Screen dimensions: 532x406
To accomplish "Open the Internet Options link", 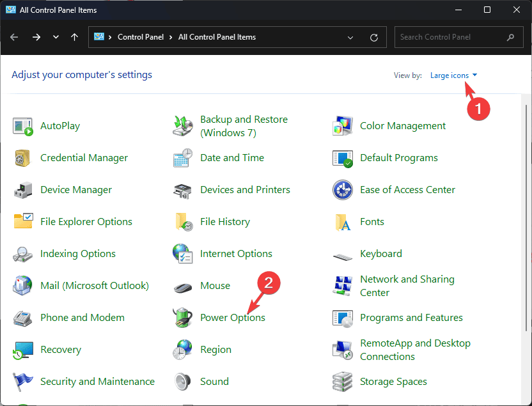I will click(236, 254).
